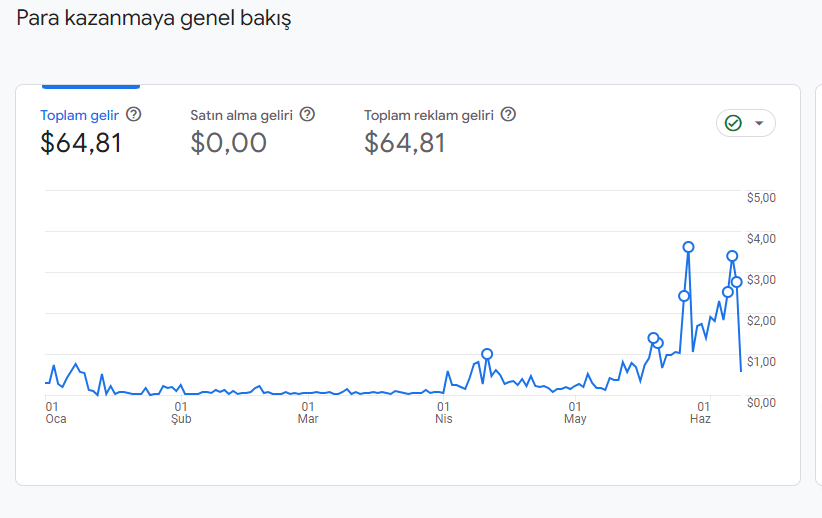Click the 01 Oca axis label

(x=56, y=413)
